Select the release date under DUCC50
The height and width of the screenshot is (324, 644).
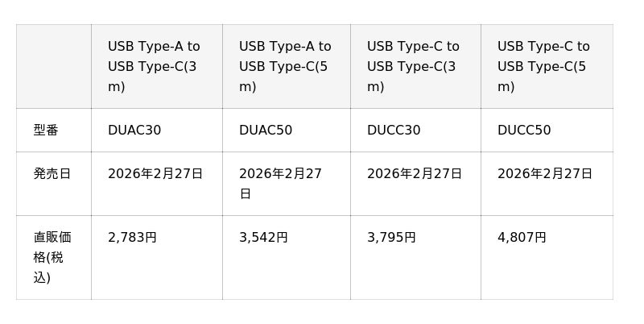point(545,174)
